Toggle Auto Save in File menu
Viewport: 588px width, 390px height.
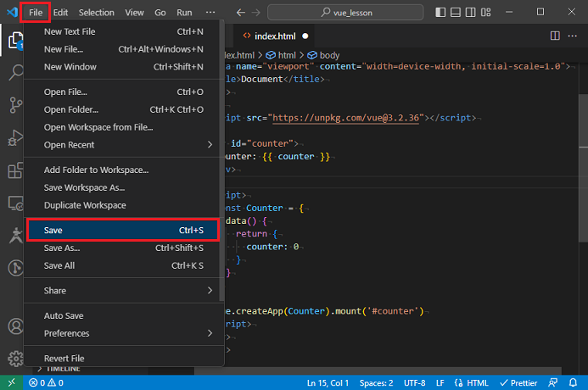(124, 316)
